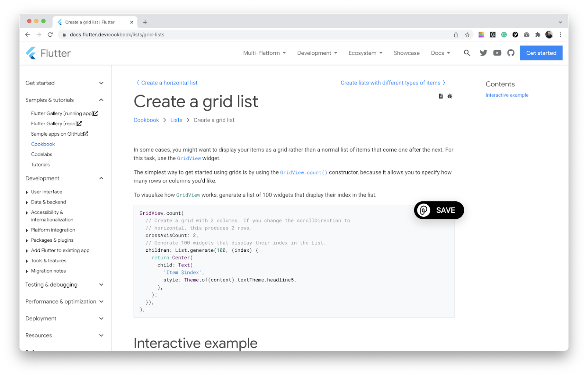
Task: Select Showcase in the top navigation
Action: coord(406,53)
